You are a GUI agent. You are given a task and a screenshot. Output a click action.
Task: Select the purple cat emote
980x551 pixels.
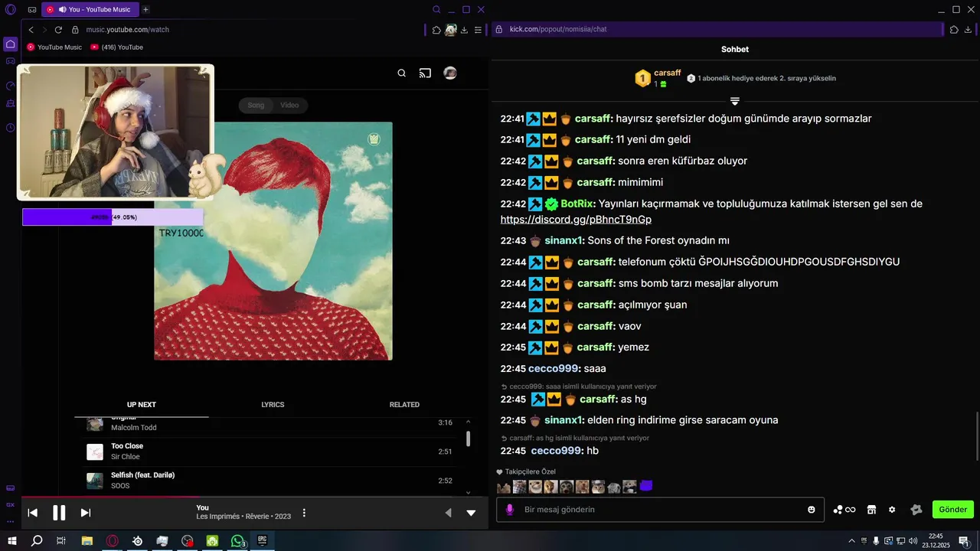(x=646, y=486)
